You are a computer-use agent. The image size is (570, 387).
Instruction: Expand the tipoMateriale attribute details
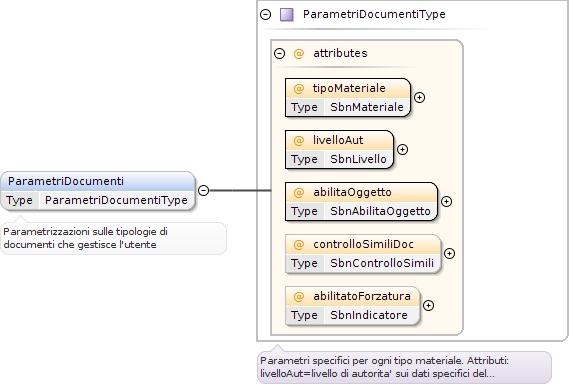click(x=420, y=97)
